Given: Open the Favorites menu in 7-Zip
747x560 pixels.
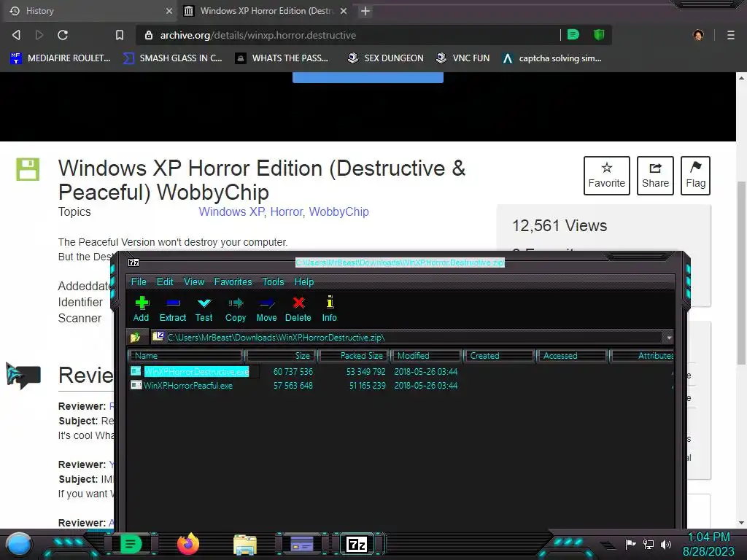Looking at the screenshot, I should 233,282.
